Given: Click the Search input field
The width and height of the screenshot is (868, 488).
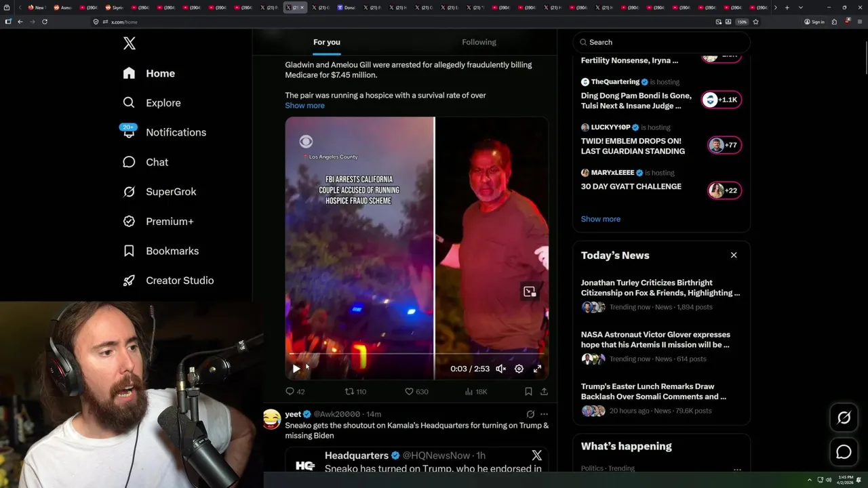Looking at the screenshot, I should pyautogui.click(x=661, y=42).
